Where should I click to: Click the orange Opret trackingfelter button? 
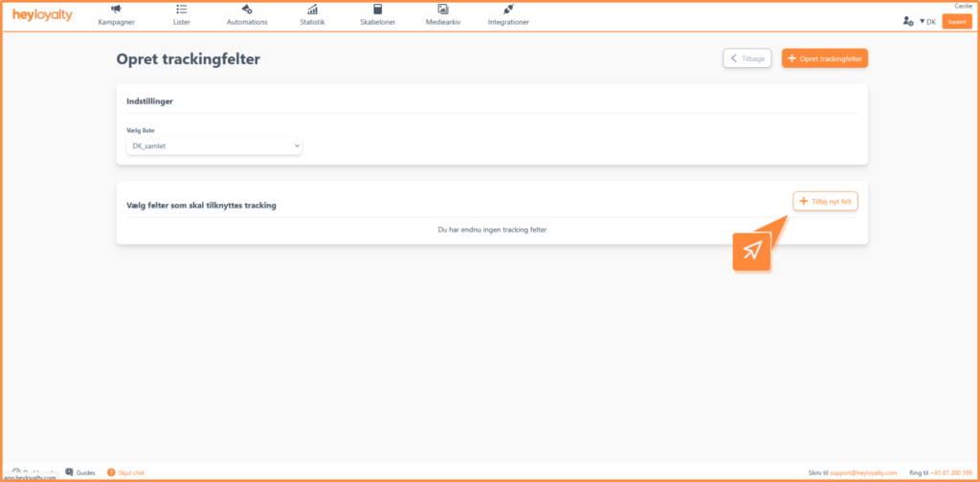[824, 58]
